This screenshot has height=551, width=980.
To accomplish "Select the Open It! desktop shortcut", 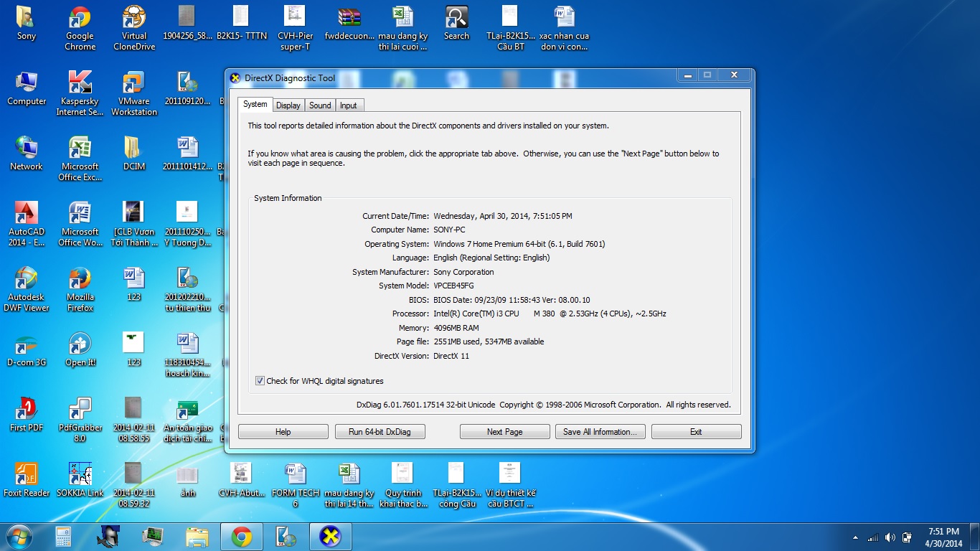I will pos(80,349).
